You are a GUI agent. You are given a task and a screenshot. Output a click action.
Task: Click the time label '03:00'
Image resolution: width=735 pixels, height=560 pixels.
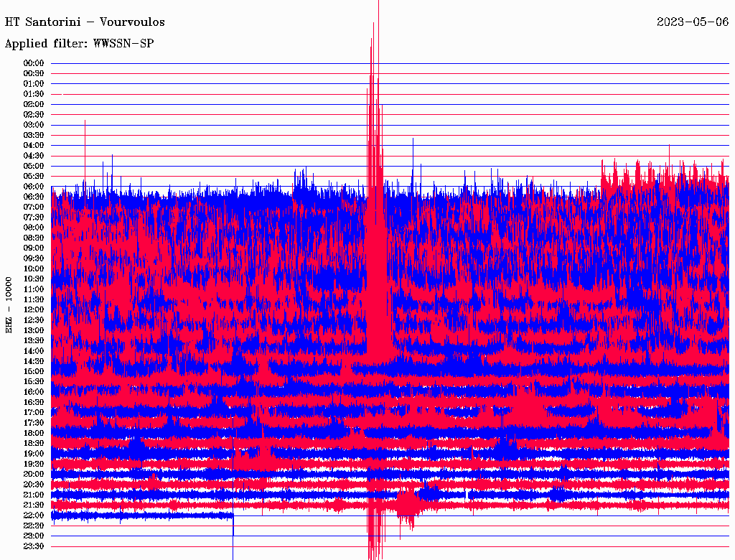coord(34,125)
